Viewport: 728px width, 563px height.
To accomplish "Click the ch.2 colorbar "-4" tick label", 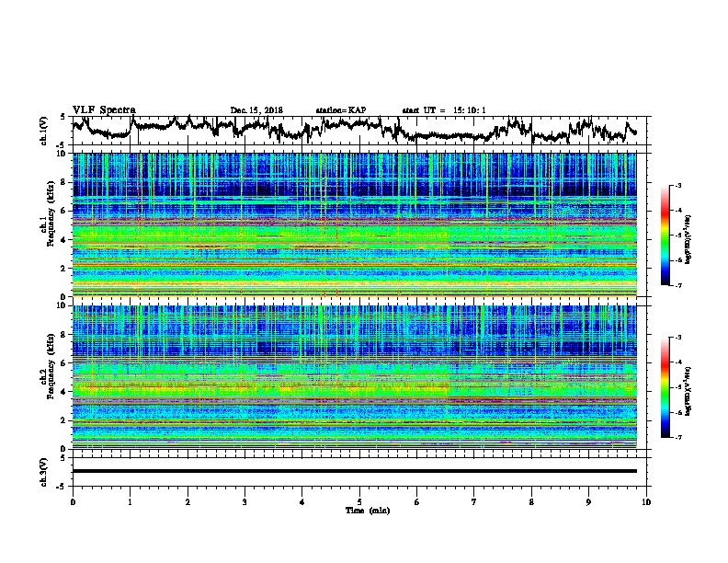I will tap(677, 362).
